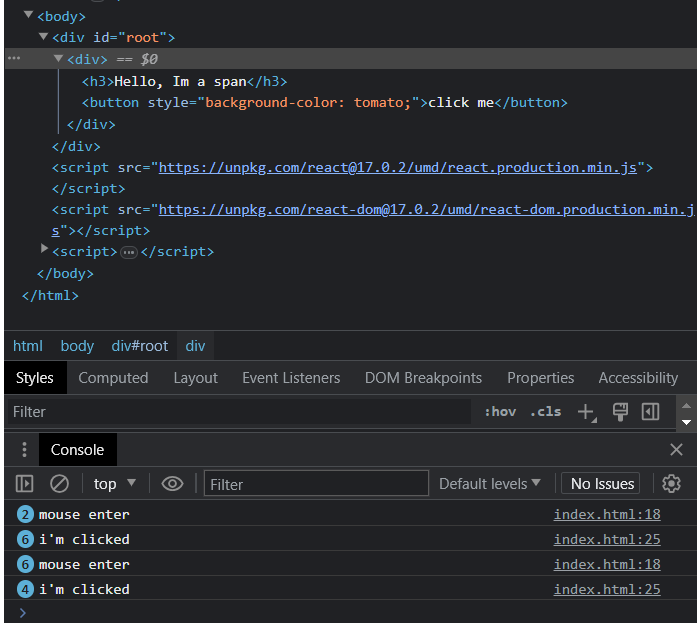Focus the Styles pane Filter field
Image resolution: width=697 pixels, height=623 pixels.
(239, 411)
